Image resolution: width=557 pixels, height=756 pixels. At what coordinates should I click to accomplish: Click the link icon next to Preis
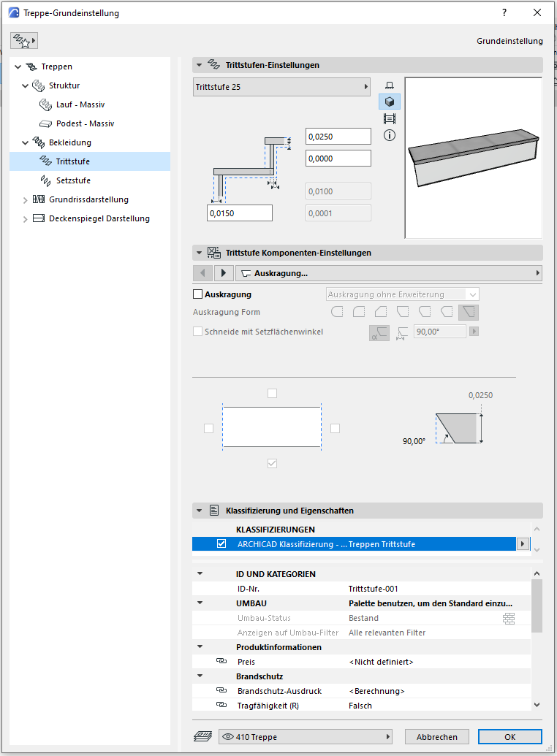coord(221,662)
